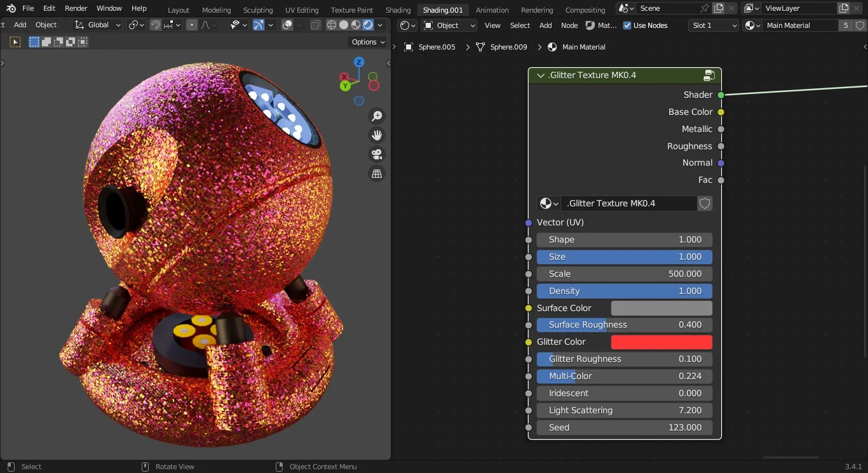The height and width of the screenshot is (473, 868).
Task: Select the Zoom tool in viewport sidebar
Action: [377, 116]
